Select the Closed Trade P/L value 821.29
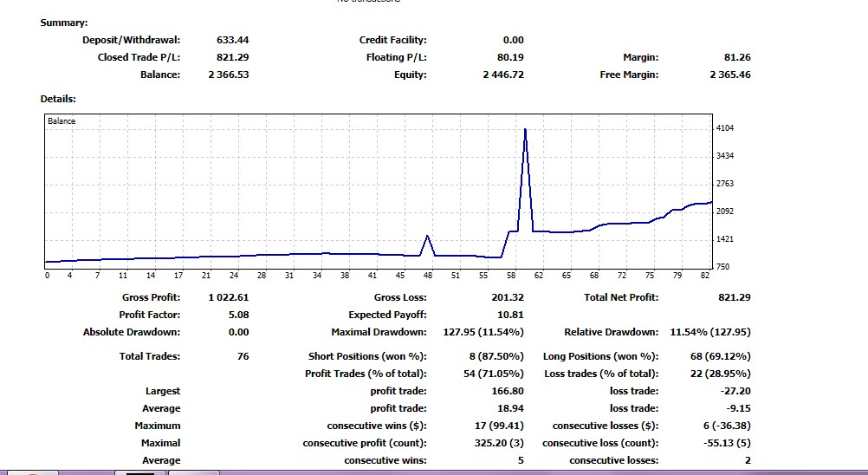This screenshot has height=475, width=868. click(232, 57)
